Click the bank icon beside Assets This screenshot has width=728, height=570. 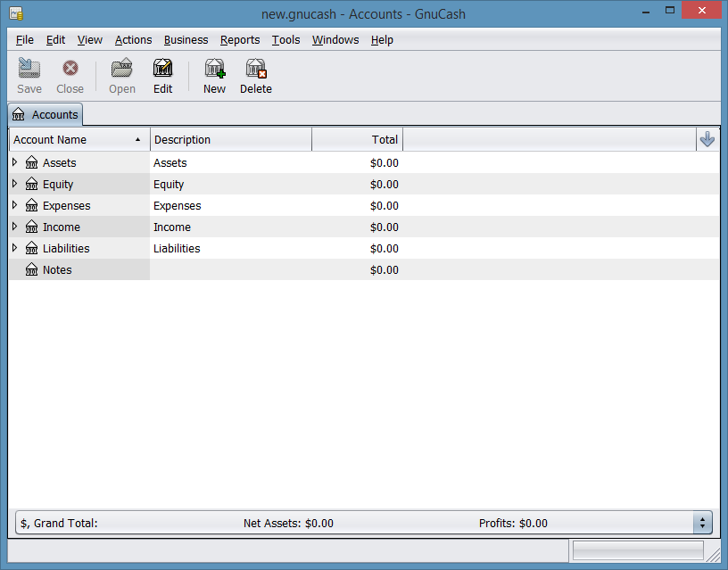point(31,162)
